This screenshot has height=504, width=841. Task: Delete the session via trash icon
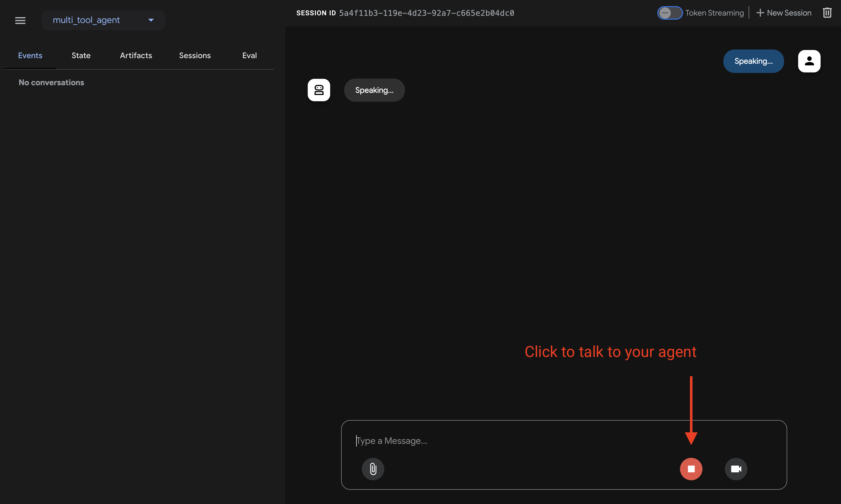point(827,12)
